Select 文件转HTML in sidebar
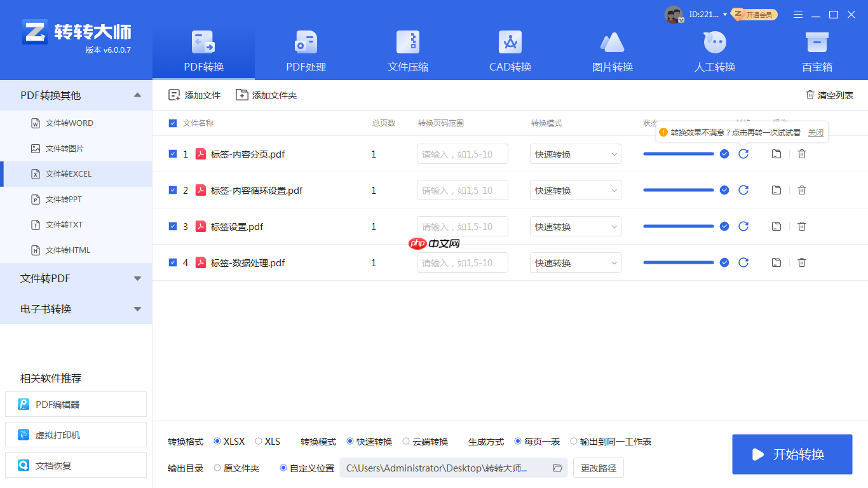 (76, 250)
